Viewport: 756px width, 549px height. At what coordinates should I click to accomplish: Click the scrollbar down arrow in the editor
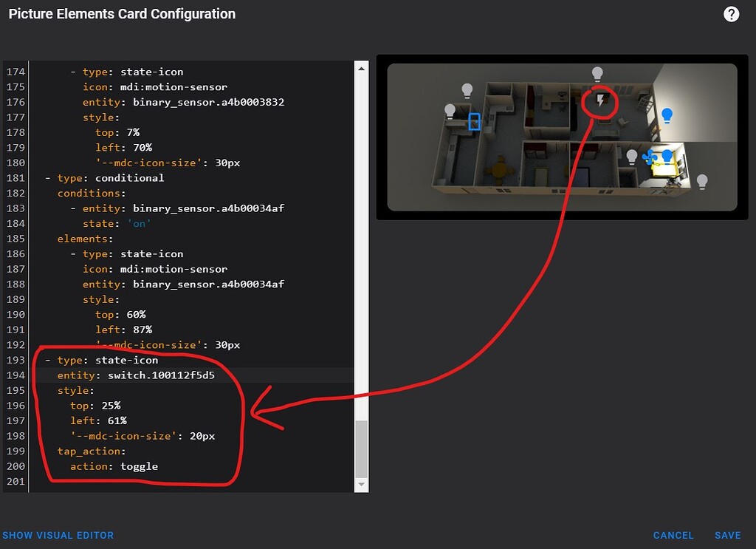(361, 484)
